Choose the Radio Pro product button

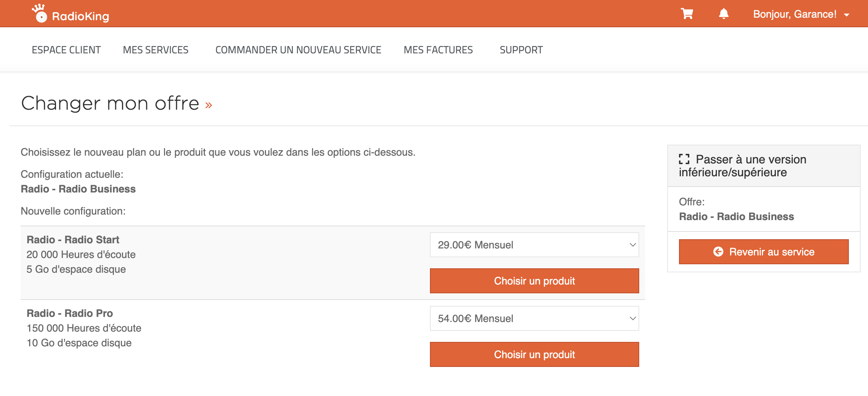click(534, 354)
